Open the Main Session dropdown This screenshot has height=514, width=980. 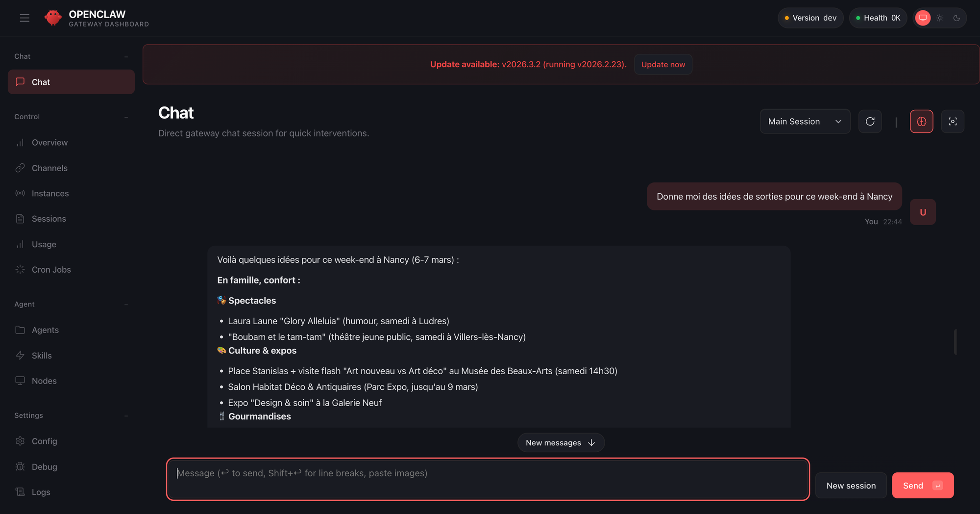tap(805, 122)
